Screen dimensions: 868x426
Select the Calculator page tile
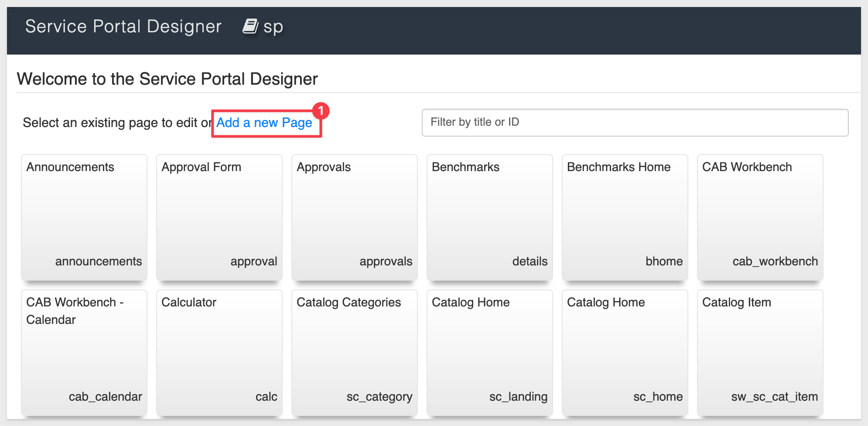(219, 353)
